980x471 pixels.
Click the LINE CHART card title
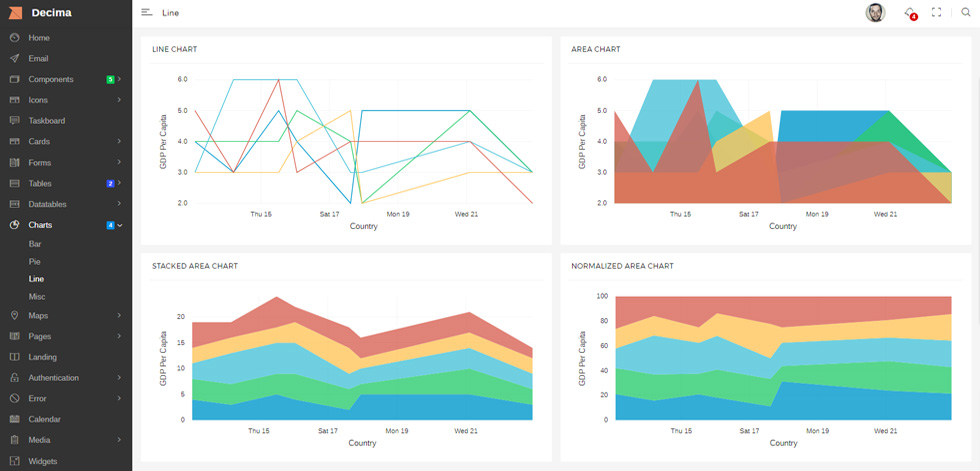click(x=174, y=49)
